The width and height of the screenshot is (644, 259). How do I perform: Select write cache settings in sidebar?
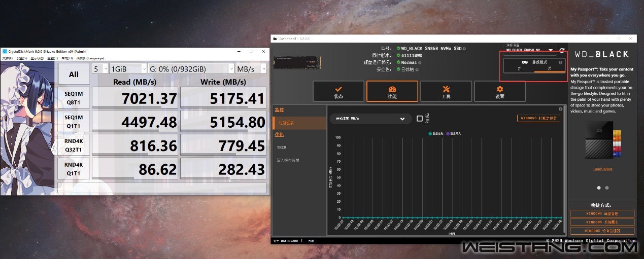click(288, 160)
